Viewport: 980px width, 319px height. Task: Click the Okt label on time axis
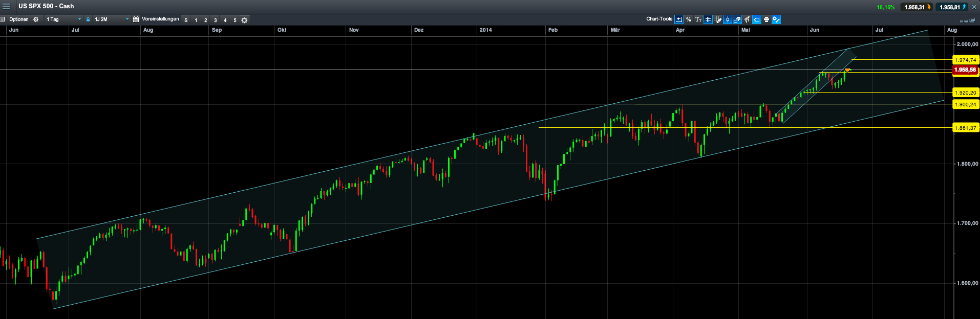pos(282,30)
